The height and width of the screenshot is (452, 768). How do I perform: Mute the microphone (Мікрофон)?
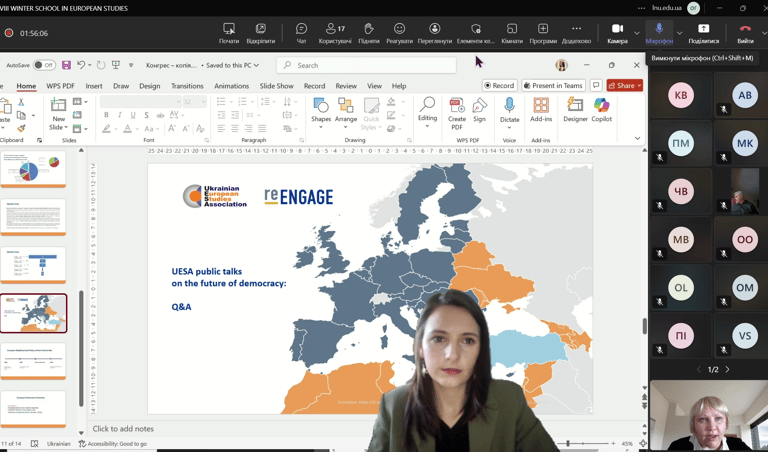click(659, 33)
